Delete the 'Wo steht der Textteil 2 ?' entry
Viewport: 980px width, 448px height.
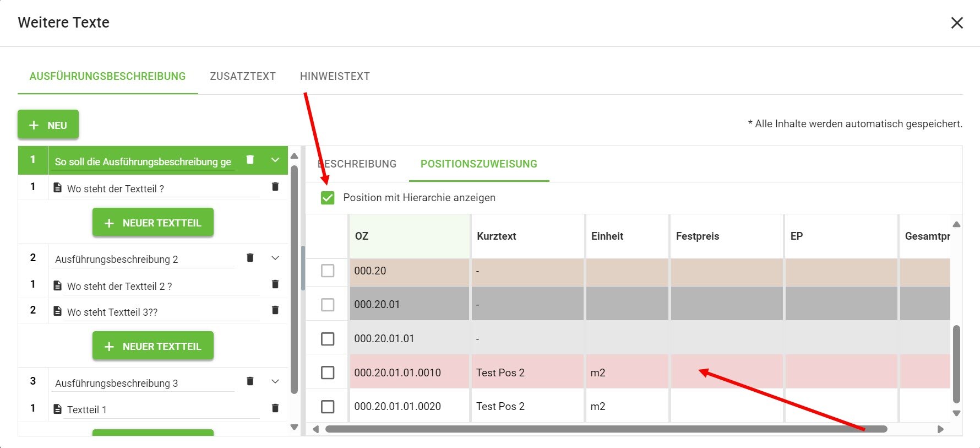pos(275,284)
